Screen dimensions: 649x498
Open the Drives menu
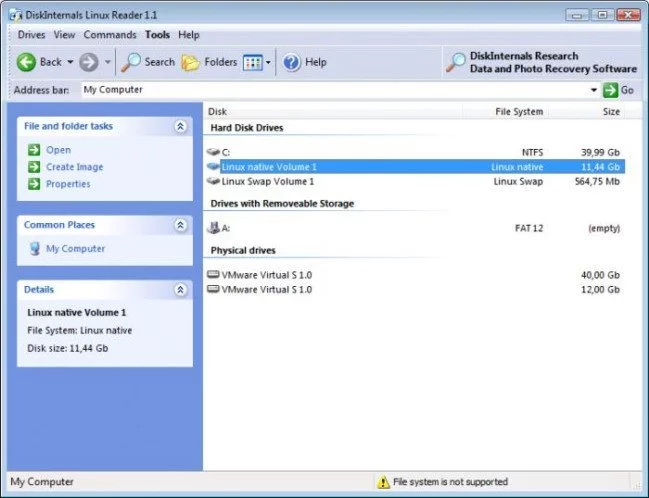coord(31,35)
